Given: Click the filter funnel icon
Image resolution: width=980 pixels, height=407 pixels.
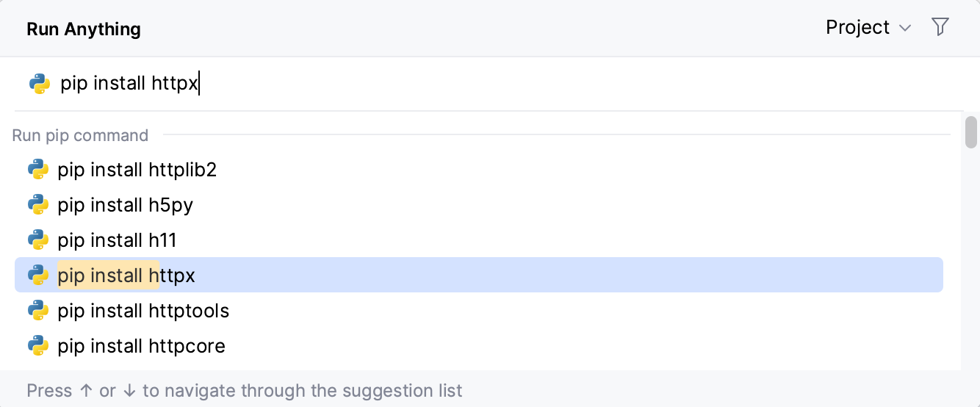Looking at the screenshot, I should click(x=940, y=27).
